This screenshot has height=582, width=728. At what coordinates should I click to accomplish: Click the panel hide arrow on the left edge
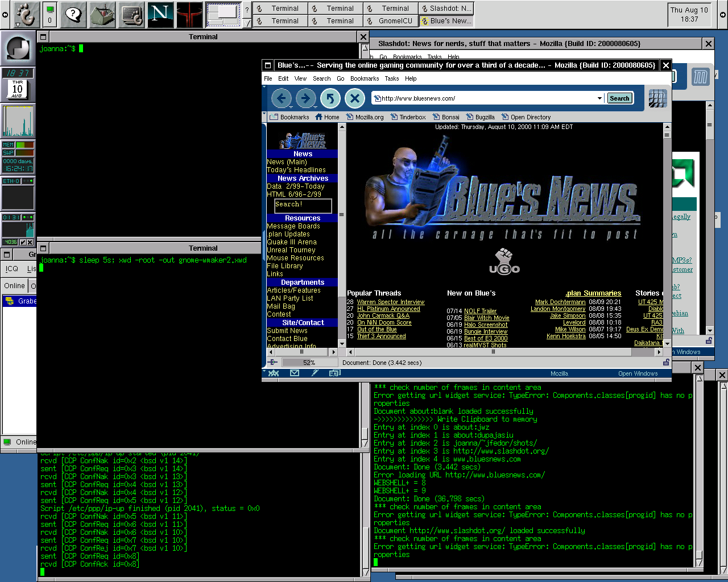tap(5, 14)
